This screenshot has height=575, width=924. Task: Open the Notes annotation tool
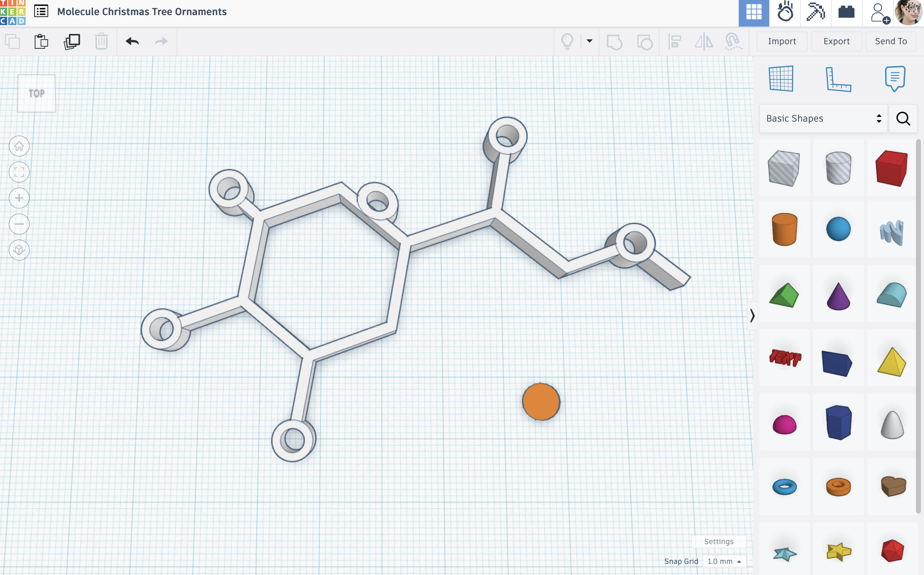tap(894, 80)
